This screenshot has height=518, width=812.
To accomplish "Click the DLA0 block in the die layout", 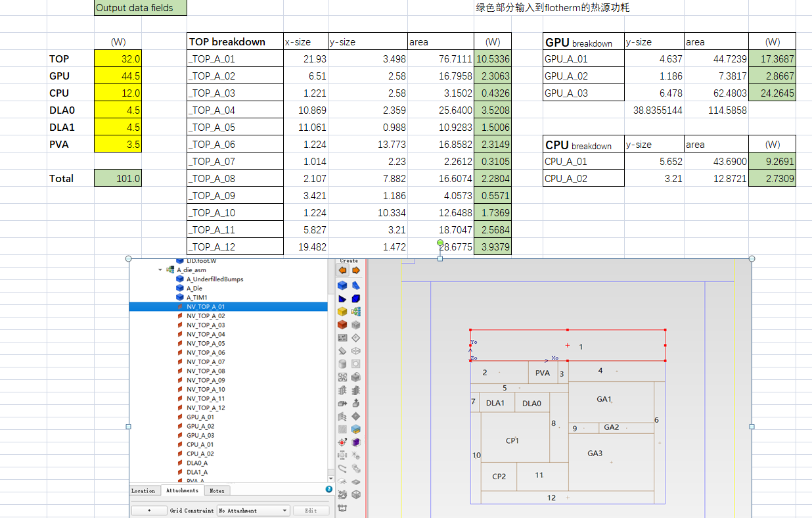I will point(531,403).
